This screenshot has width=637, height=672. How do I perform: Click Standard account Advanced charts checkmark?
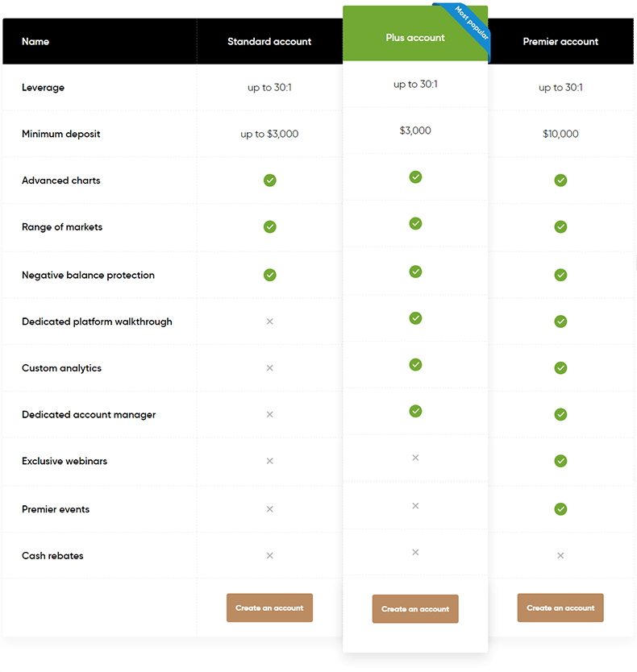tap(270, 180)
